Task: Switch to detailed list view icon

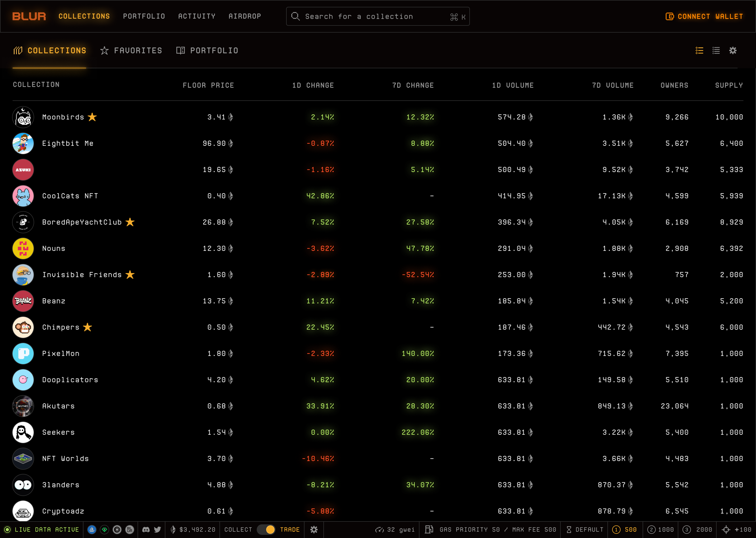Action: [x=699, y=50]
